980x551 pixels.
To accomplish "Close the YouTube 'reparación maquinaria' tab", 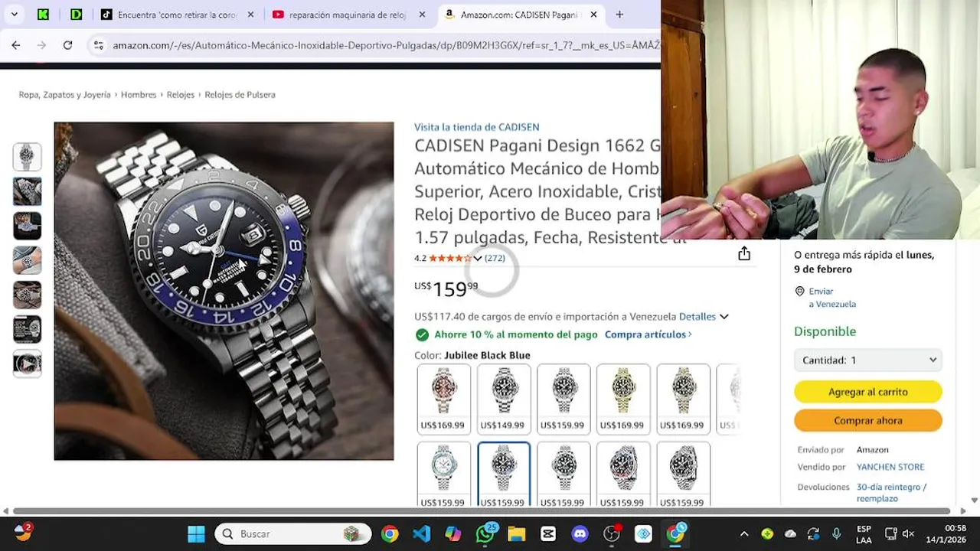I will (x=421, y=15).
